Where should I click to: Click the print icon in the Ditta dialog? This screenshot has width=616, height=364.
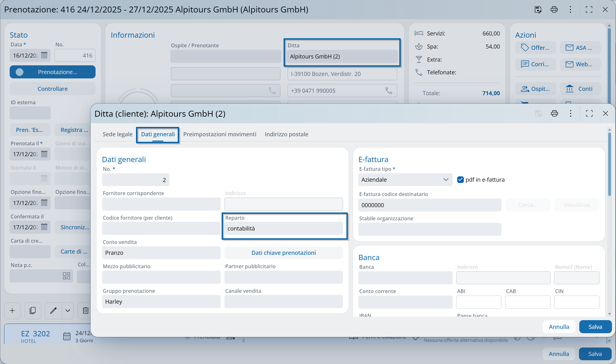pyautogui.click(x=554, y=114)
